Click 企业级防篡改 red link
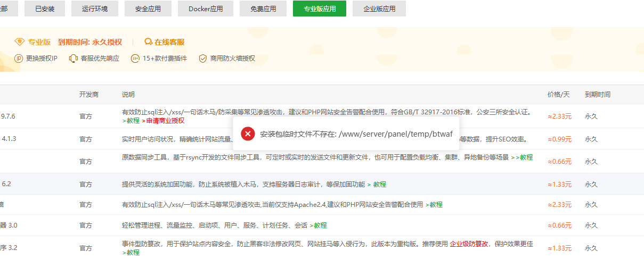This screenshot has height=259, width=644. (469, 244)
